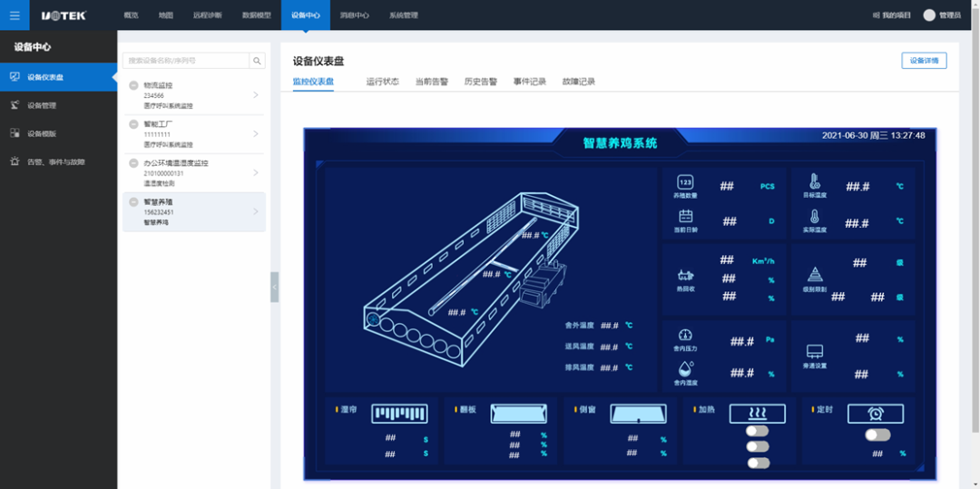Click the 智慧养殖 status circle icon
The height and width of the screenshot is (489, 980).
(x=133, y=201)
